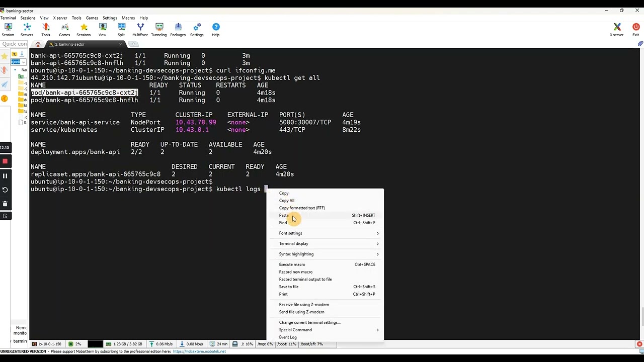Click the home tab icon
This screenshot has height=362, width=644.
pyautogui.click(x=38, y=44)
